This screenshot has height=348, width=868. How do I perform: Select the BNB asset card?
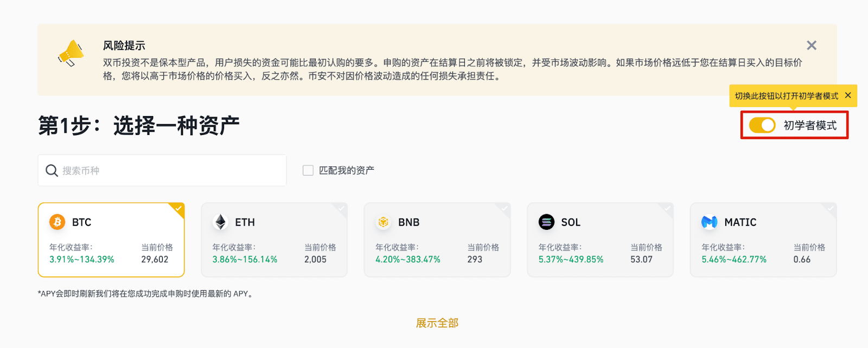coord(437,240)
